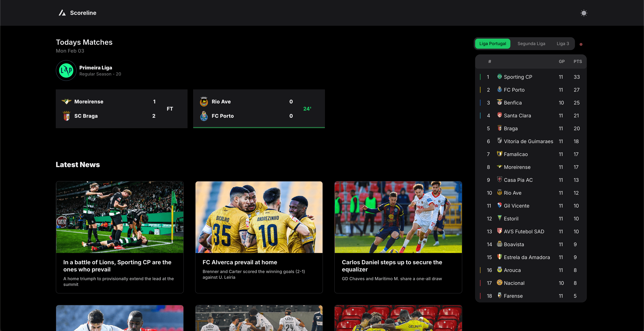This screenshot has width=644, height=331.
Task: Select 'Sporting CP' team name in standings
Action: click(518, 77)
